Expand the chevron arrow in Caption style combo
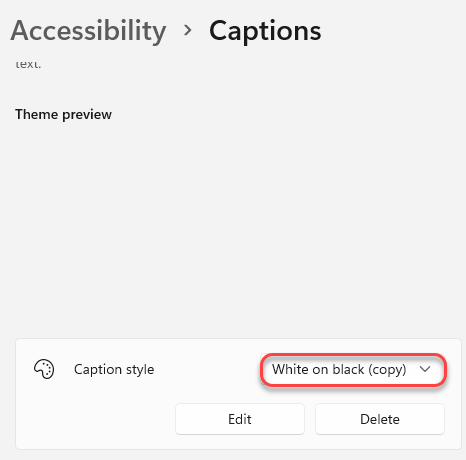Image resolution: width=466 pixels, height=460 pixels. [x=425, y=369]
